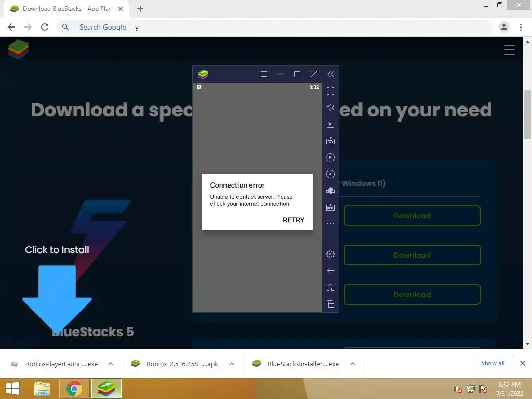Click the page vertical scrollbar thumb
The image size is (532, 399).
(x=528, y=114)
